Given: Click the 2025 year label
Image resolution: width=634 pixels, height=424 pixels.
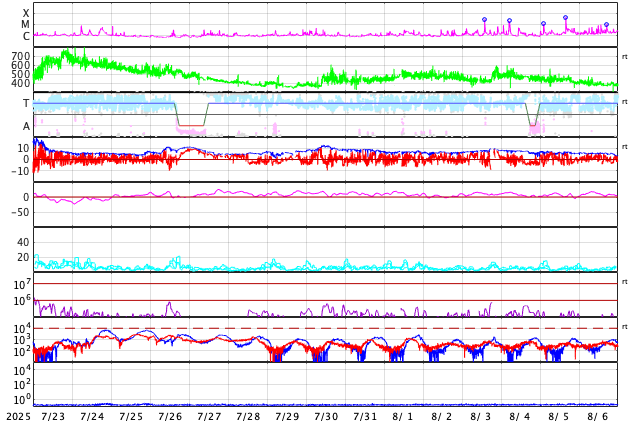Looking at the screenshot, I should pos(18,417).
